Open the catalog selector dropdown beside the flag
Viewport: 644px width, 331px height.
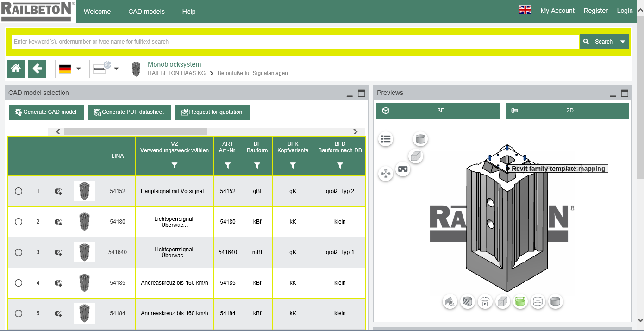tap(107, 69)
